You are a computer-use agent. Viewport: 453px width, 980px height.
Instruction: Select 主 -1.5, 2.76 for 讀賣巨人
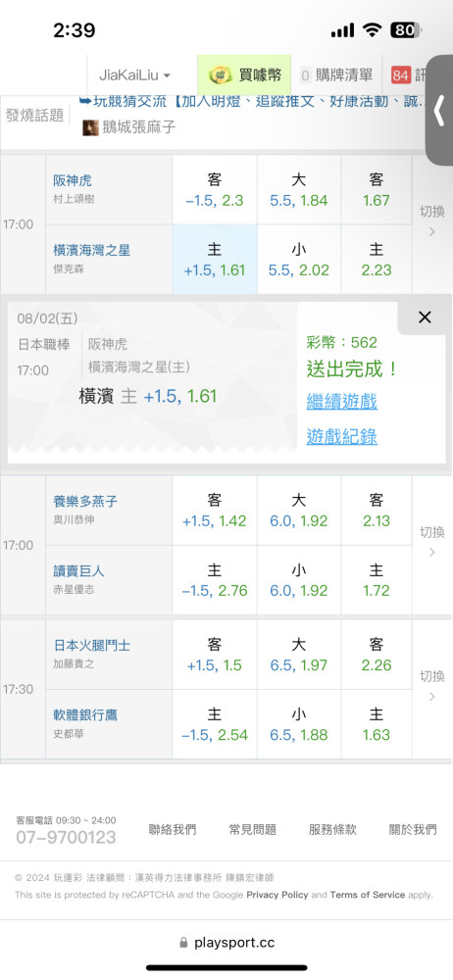point(215,580)
